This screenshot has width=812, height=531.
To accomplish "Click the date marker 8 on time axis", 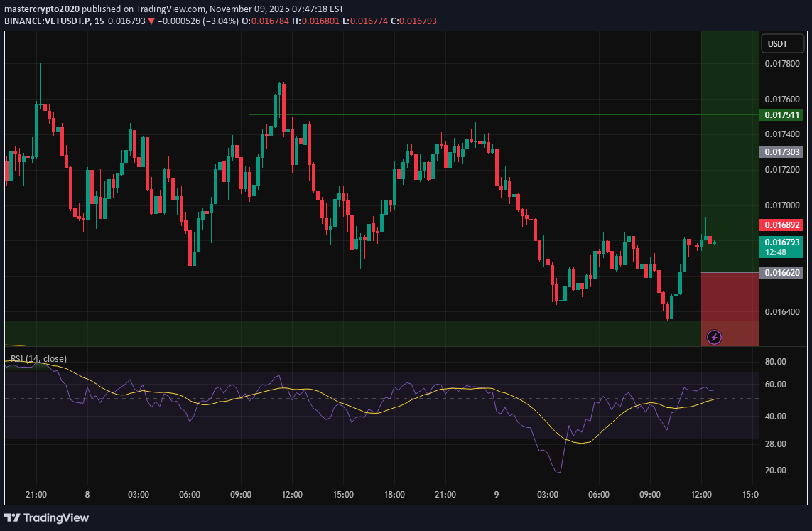I will 87,495.
